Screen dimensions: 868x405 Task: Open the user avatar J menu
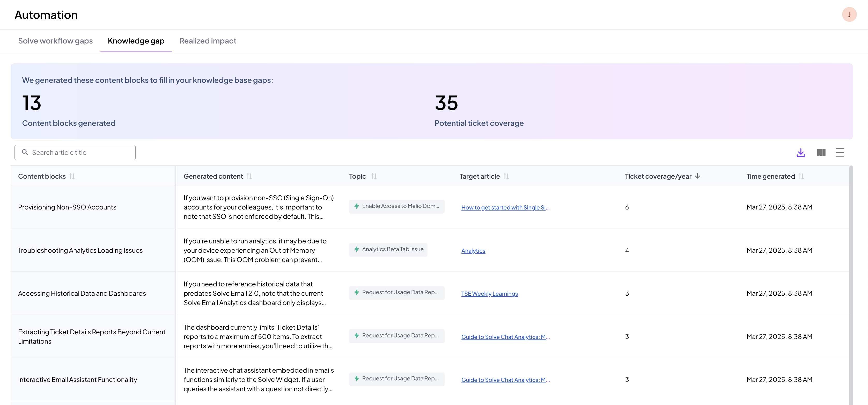(x=849, y=15)
